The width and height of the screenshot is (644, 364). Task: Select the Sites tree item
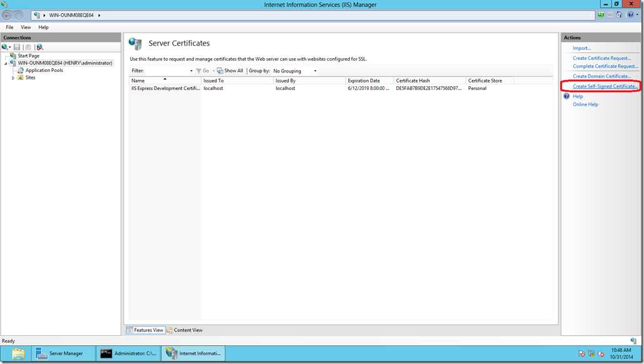(x=31, y=78)
